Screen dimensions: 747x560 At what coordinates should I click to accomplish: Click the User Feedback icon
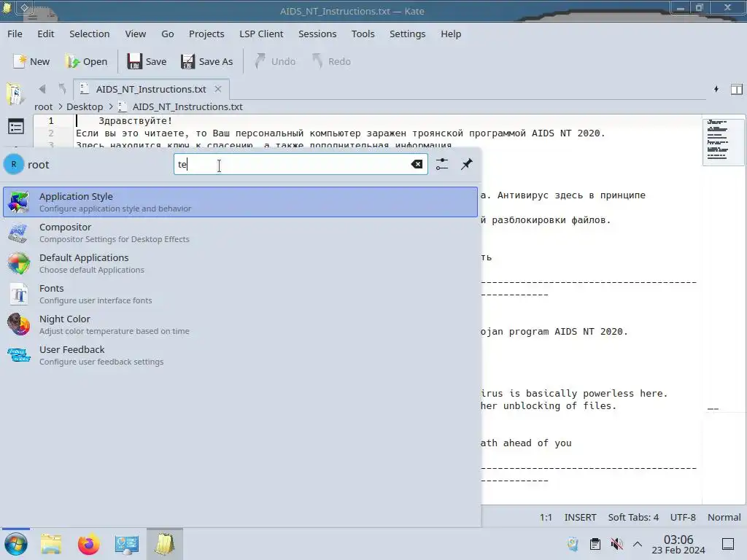tap(18, 355)
